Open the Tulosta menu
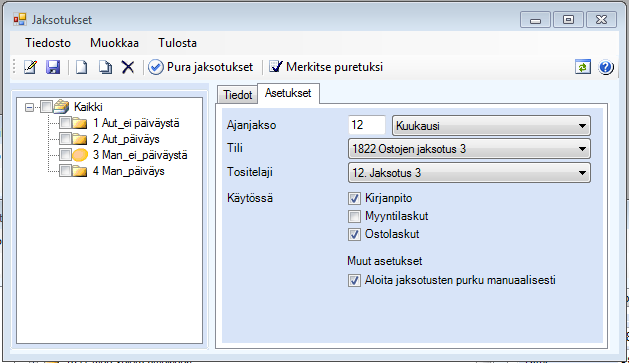Viewport: 629px width, 363px height. pyautogui.click(x=177, y=43)
